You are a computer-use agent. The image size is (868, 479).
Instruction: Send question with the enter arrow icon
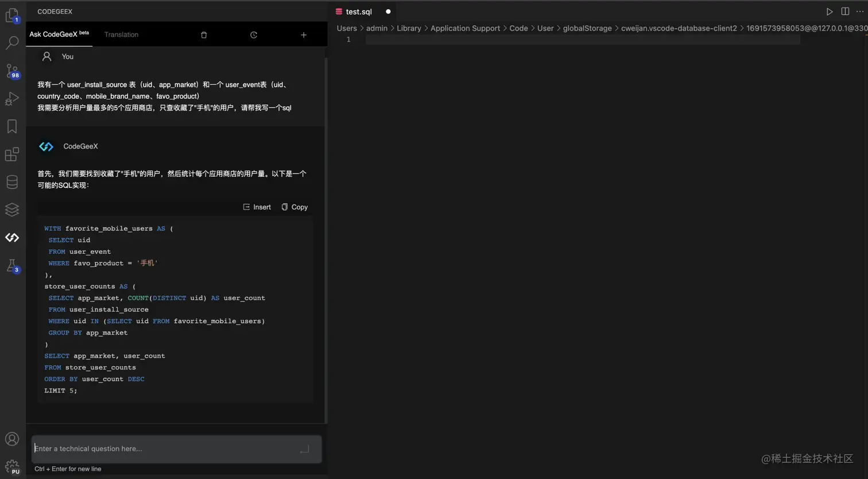(304, 449)
